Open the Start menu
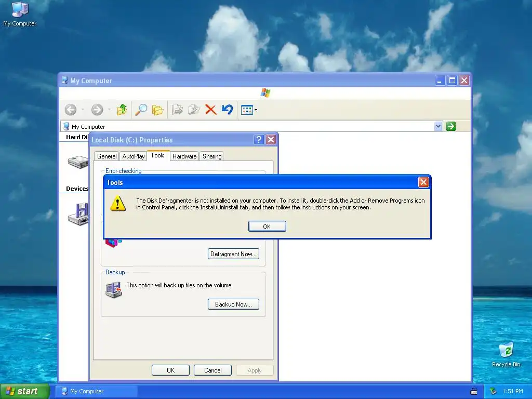The height and width of the screenshot is (399, 532). (24, 391)
